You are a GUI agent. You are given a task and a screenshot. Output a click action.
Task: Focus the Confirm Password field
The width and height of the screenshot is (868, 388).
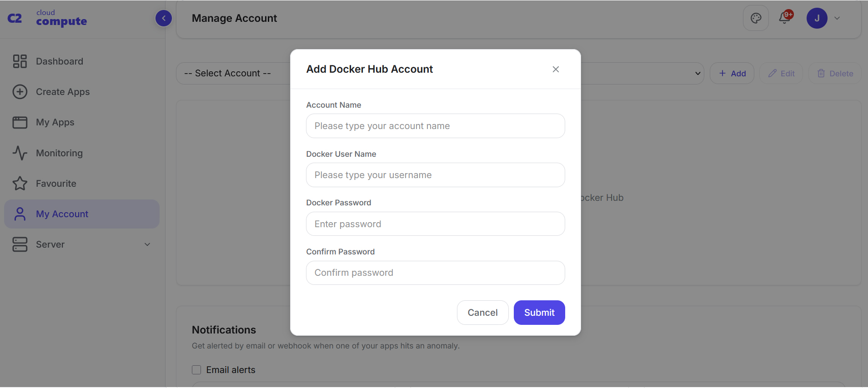pos(436,273)
